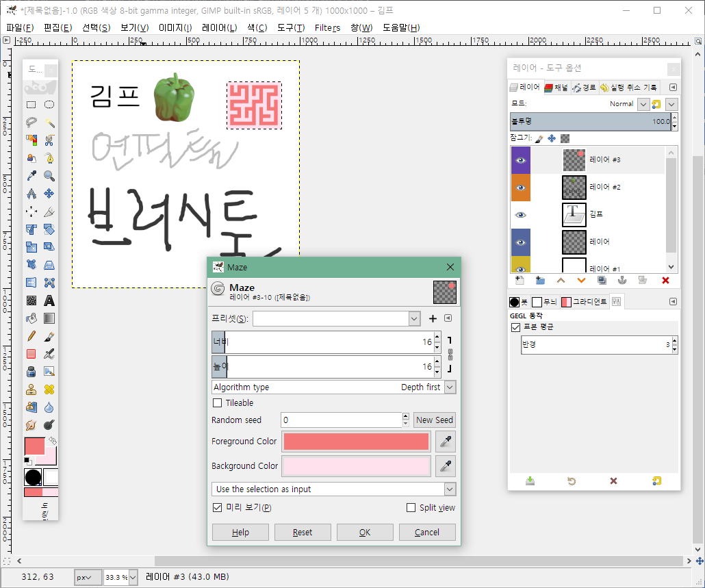This screenshot has height=588, width=705.
Task: Activate the Heal tool
Action: point(49,389)
